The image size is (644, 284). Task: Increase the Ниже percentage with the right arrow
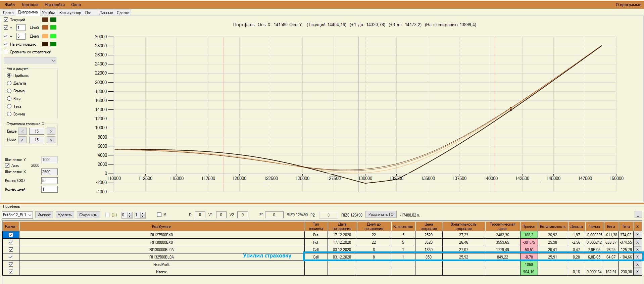[x=51, y=140]
